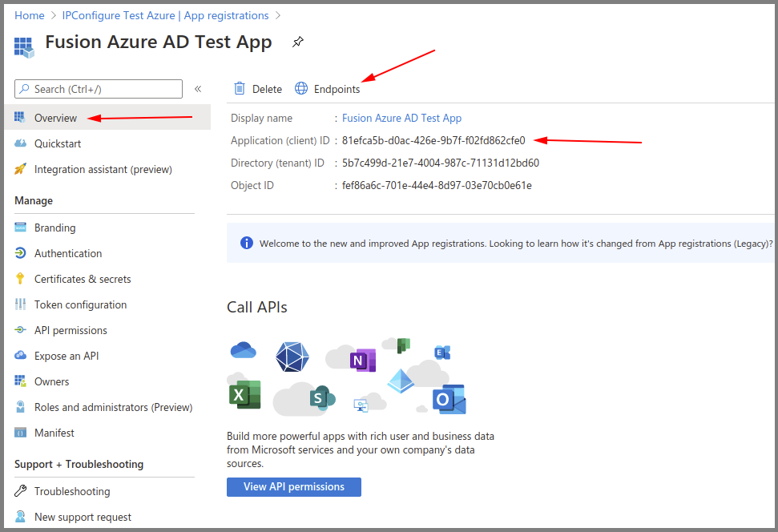Click the Fusion Azure AD Test App display name link
This screenshot has width=778, height=532.
click(x=401, y=118)
